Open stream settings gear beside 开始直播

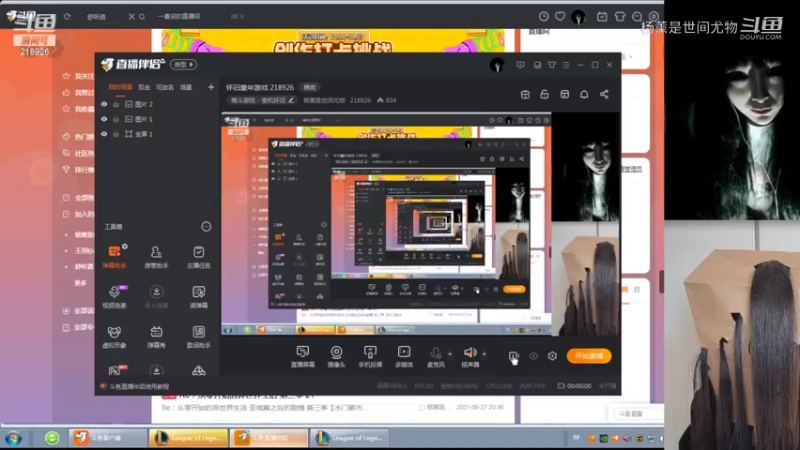[552, 356]
